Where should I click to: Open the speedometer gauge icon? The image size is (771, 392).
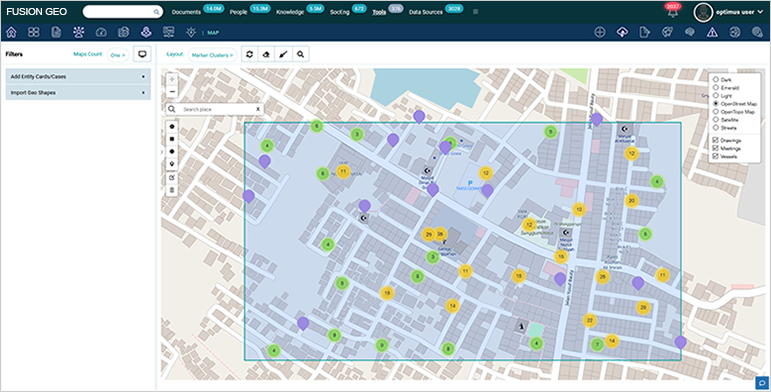[101, 32]
